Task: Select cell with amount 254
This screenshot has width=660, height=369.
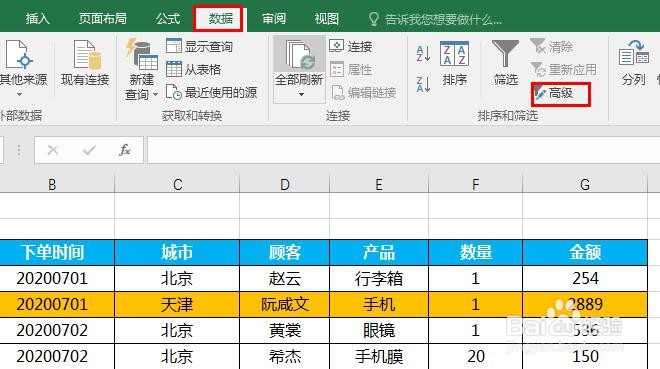Action: click(585, 279)
